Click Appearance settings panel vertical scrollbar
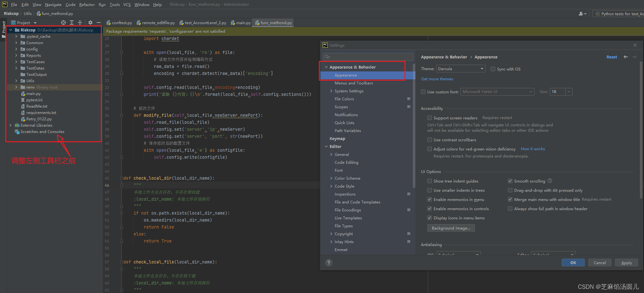Image resolution: width=644 pixels, height=293 pixels. [641, 130]
